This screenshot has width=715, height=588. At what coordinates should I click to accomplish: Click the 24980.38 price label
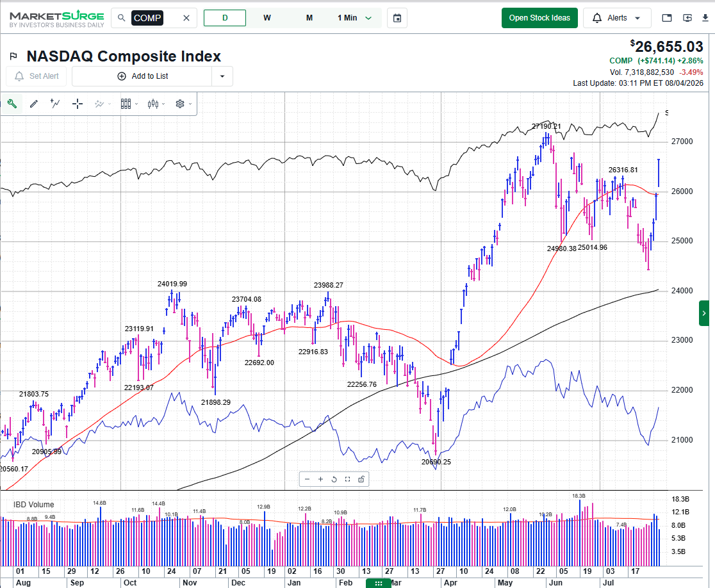[562, 249]
